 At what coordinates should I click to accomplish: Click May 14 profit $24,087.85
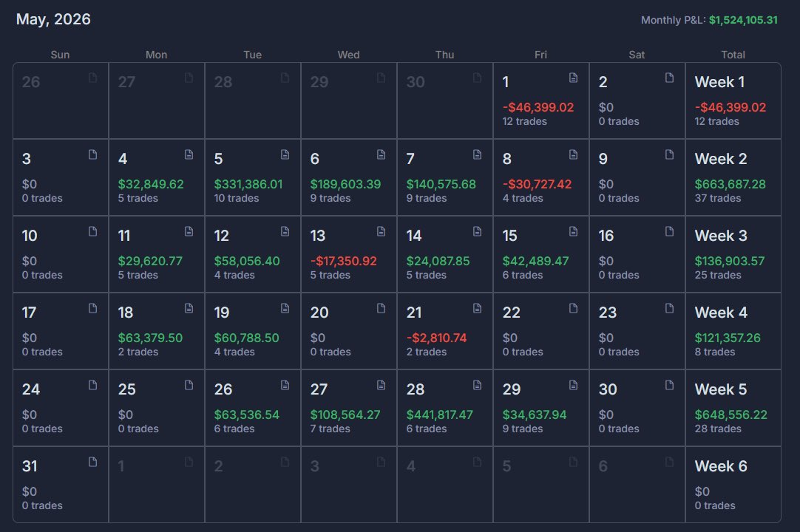click(438, 261)
